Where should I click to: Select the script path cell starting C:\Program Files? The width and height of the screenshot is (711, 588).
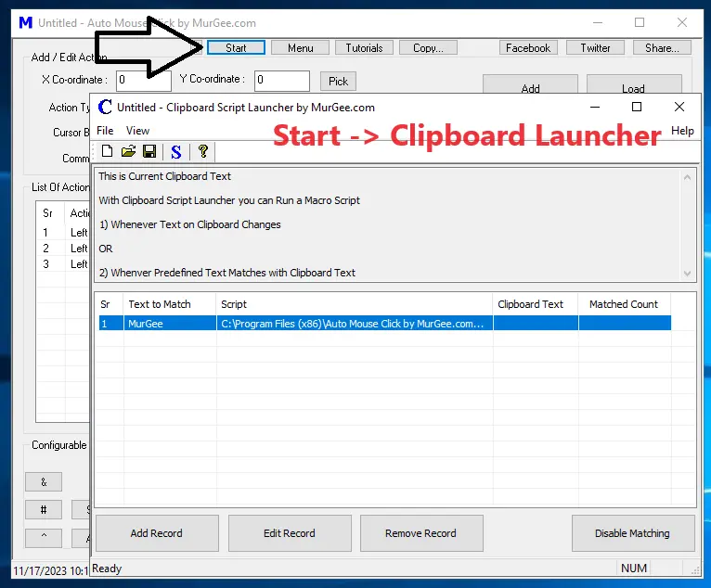[x=355, y=323]
